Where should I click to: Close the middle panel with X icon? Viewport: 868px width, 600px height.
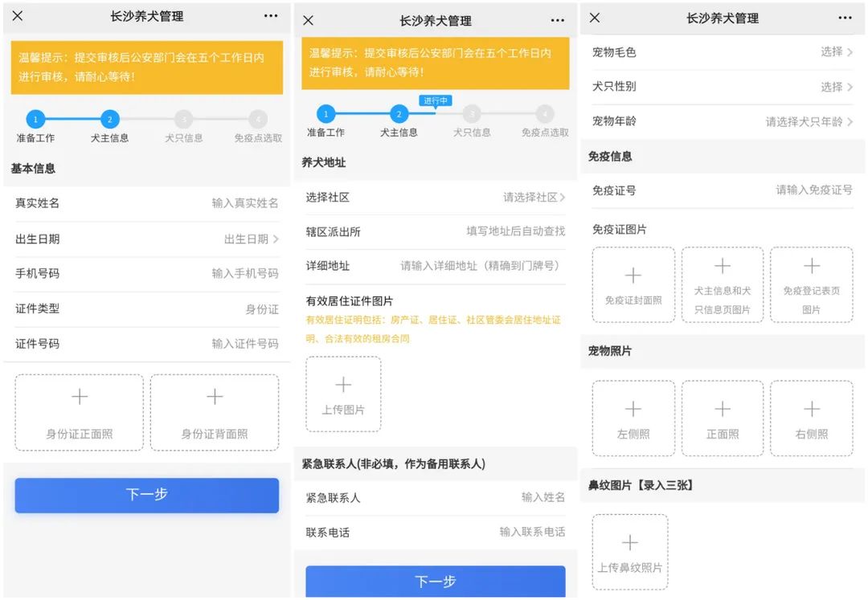tap(309, 20)
